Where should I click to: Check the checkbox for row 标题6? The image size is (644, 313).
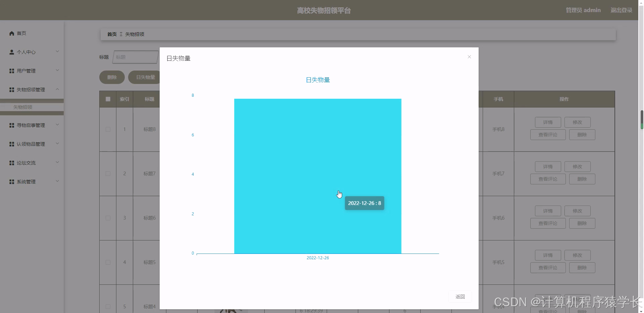[107, 218]
